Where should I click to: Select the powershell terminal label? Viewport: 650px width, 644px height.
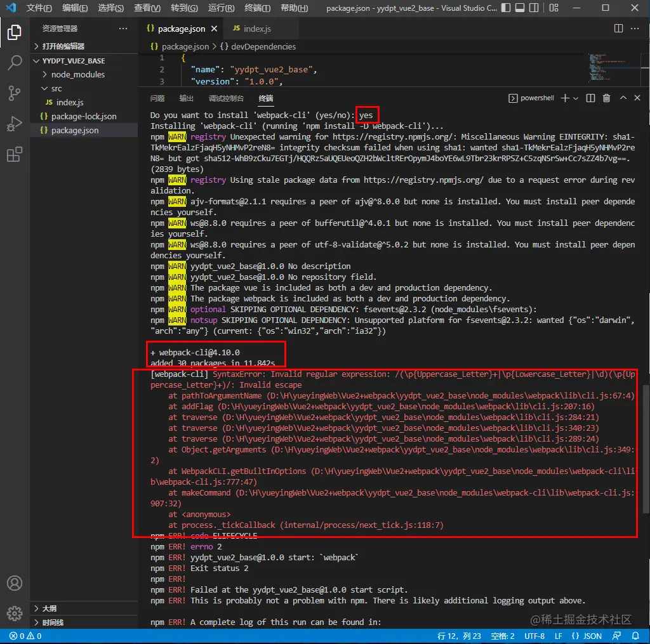531,98
